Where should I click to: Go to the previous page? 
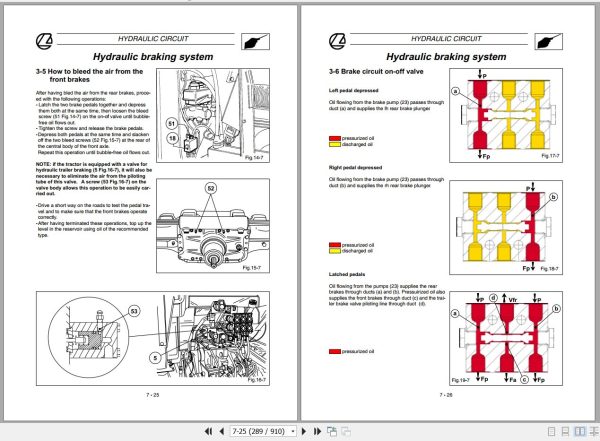coord(222,431)
